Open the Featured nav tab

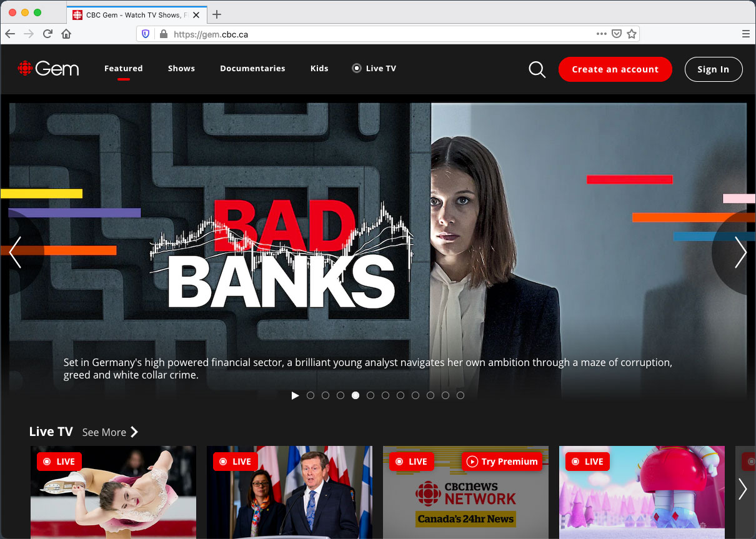pos(124,69)
